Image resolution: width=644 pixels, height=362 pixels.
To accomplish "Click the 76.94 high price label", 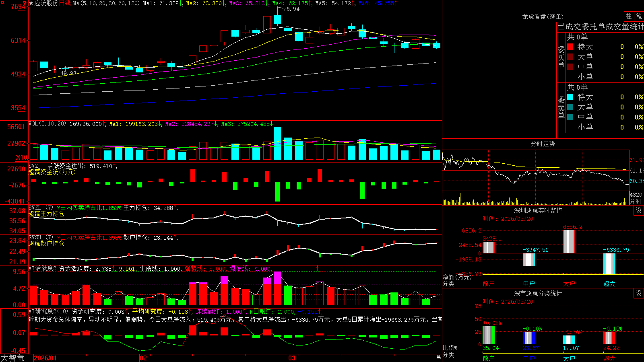I will 291,9.
